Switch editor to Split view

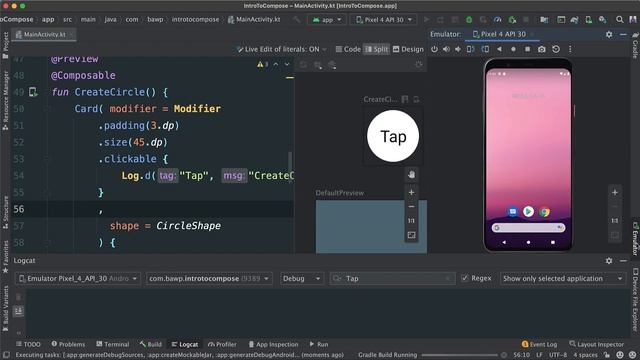pyautogui.click(x=376, y=49)
